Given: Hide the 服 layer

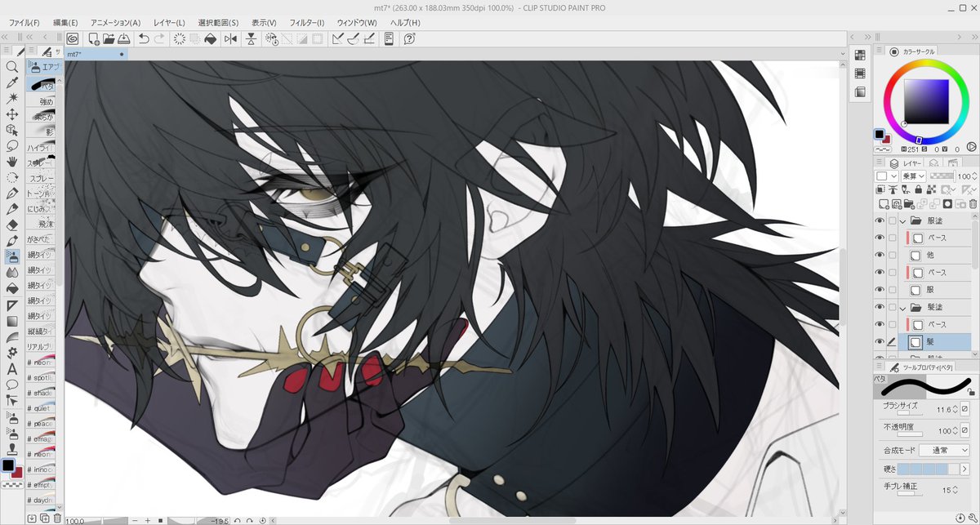Looking at the screenshot, I should 880,290.
